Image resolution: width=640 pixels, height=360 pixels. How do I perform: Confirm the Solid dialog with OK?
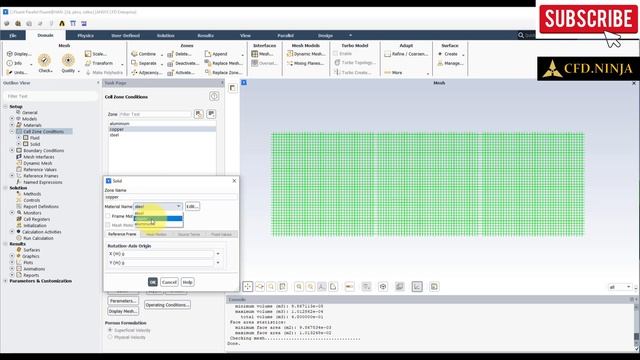tap(153, 282)
